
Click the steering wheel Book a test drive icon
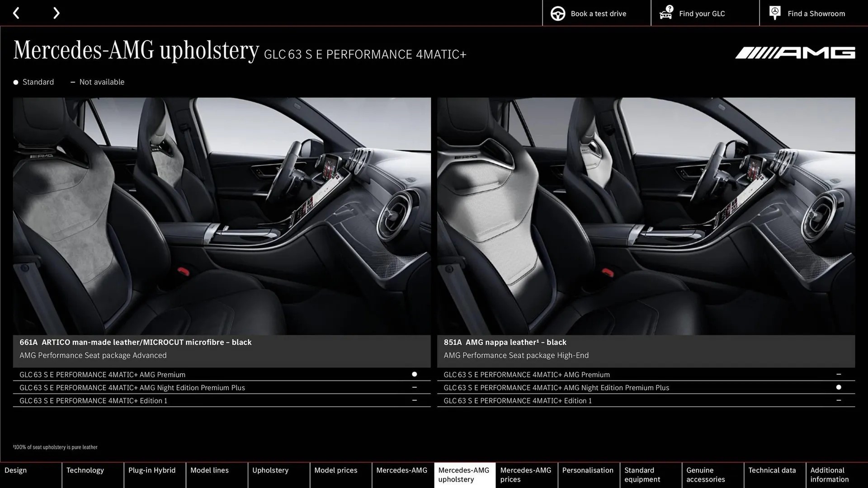(x=557, y=13)
